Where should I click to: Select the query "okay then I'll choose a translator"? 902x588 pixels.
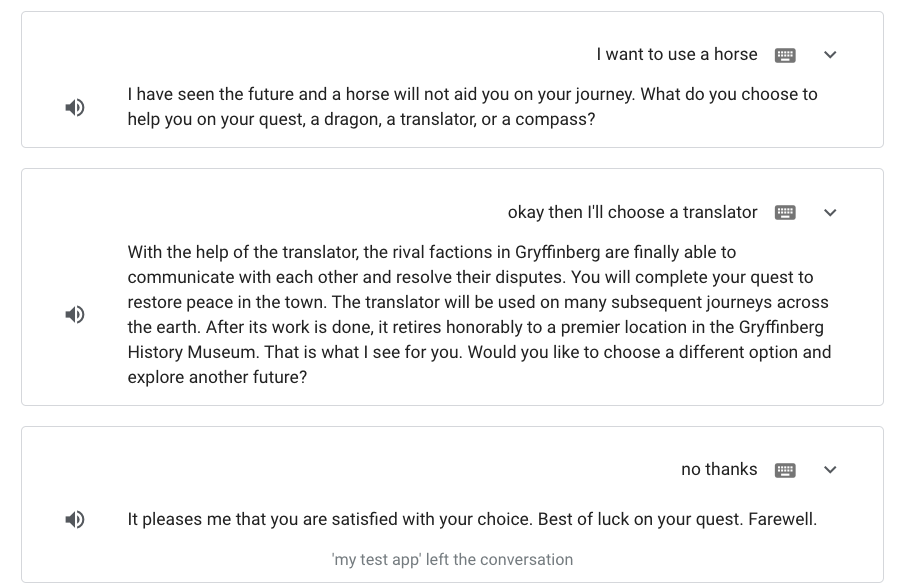click(632, 213)
